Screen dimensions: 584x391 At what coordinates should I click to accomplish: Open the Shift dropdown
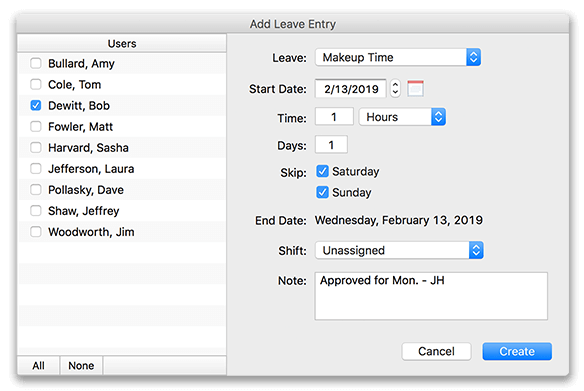coord(399,250)
